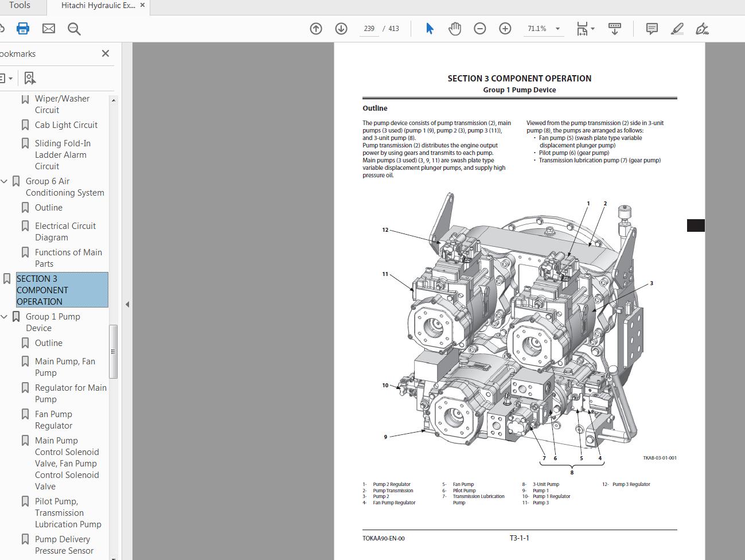This screenshot has width=745, height=560.
Task: Collapse the Group 6 Air Conditioning System bookmark
Action: (5, 181)
